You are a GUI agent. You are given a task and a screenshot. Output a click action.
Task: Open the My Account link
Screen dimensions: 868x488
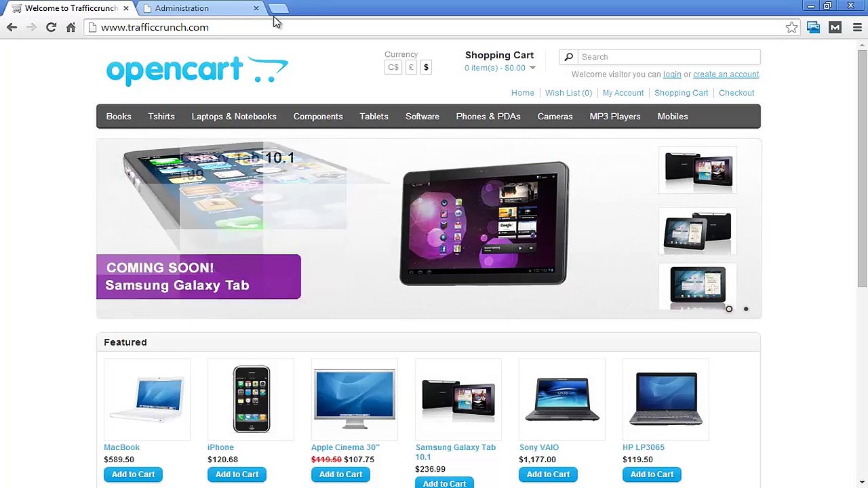pos(623,93)
